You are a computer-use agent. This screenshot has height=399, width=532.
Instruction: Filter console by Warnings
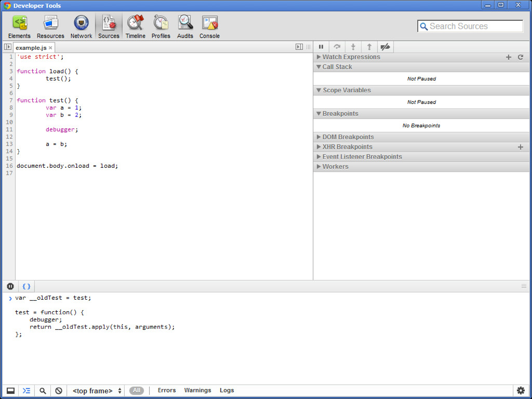[x=197, y=391]
